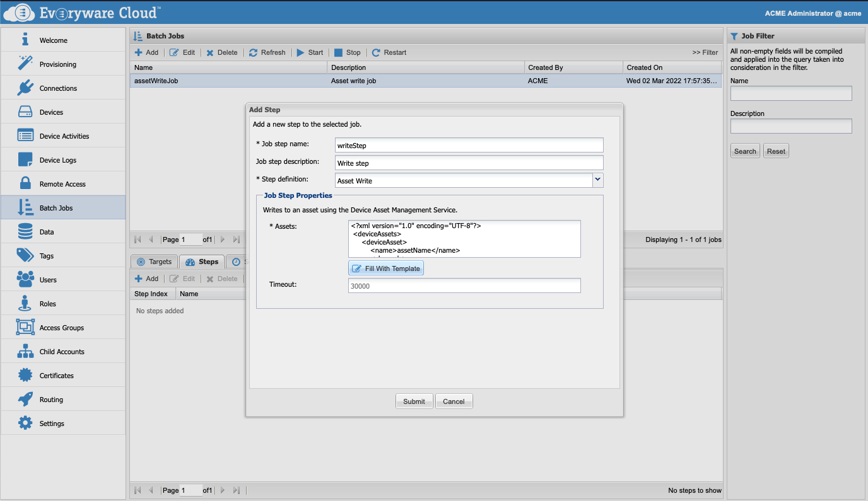Sort by the Created By column header
Screen dimensions: 868x501
(x=573, y=67)
